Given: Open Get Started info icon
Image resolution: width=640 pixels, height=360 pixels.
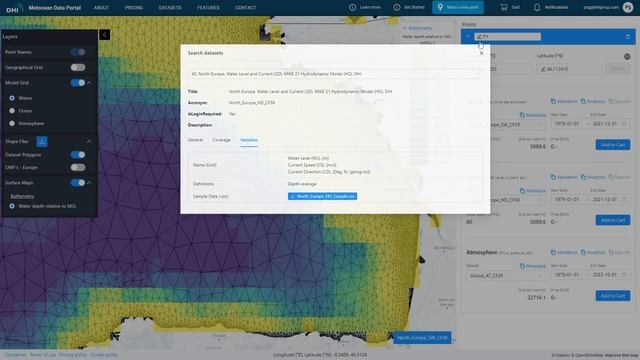Looking at the screenshot, I should tap(397, 7).
